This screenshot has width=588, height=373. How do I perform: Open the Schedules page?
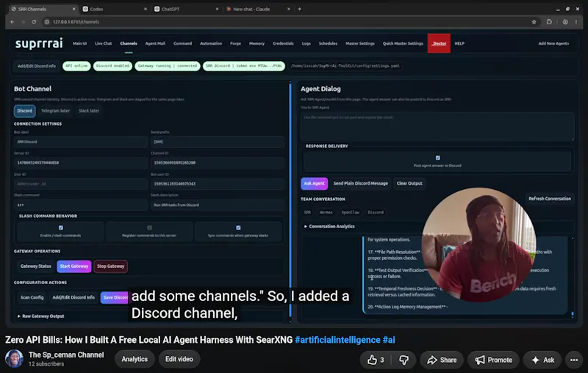(x=328, y=43)
